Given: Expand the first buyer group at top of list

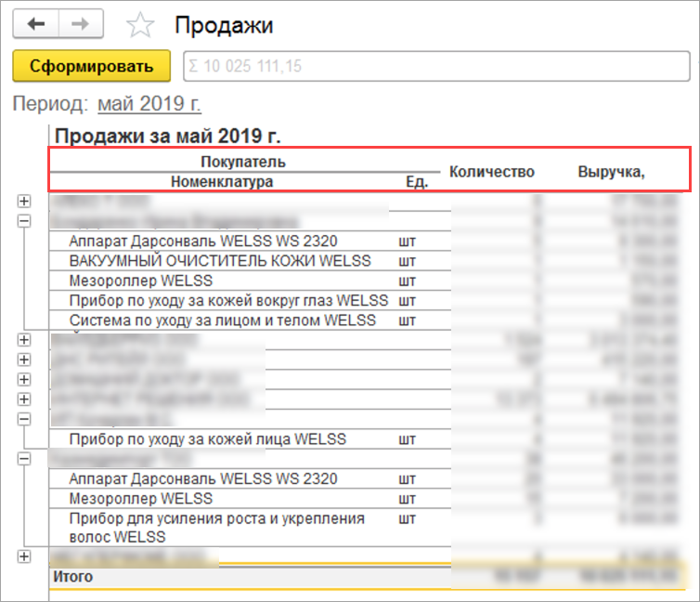Looking at the screenshot, I should point(24,201).
